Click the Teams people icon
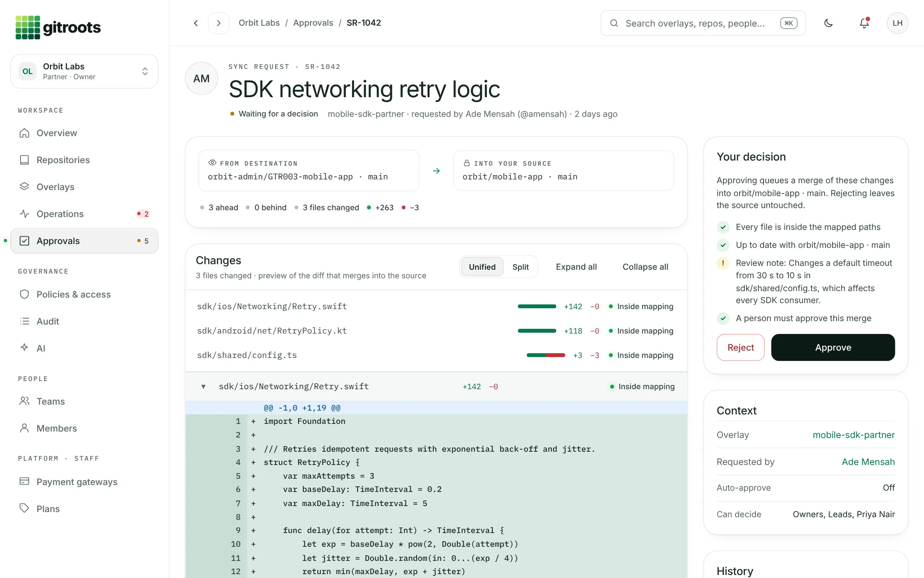Viewport: 924px width, 578px height. [x=24, y=401]
